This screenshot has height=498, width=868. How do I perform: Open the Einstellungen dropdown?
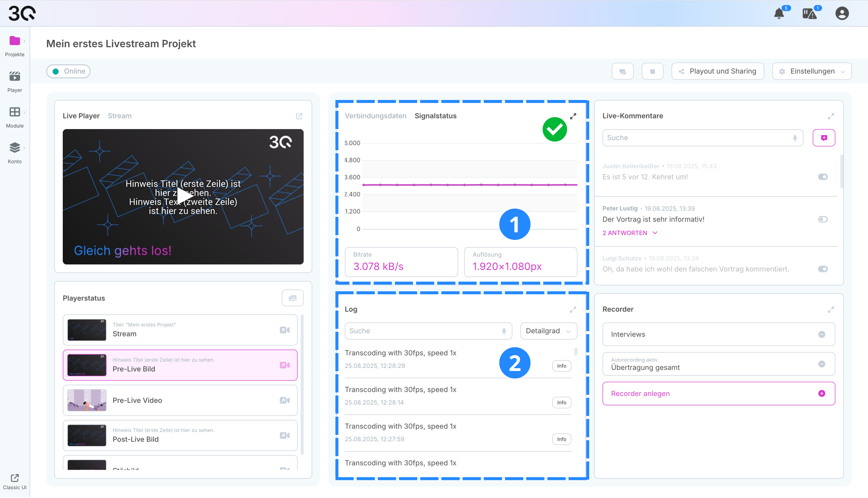pyautogui.click(x=812, y=71)
